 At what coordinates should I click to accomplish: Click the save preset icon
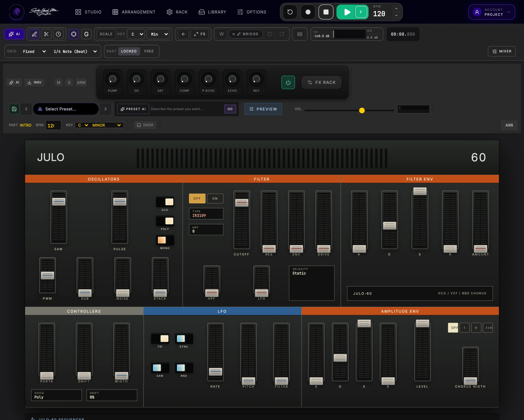(14, 109)
